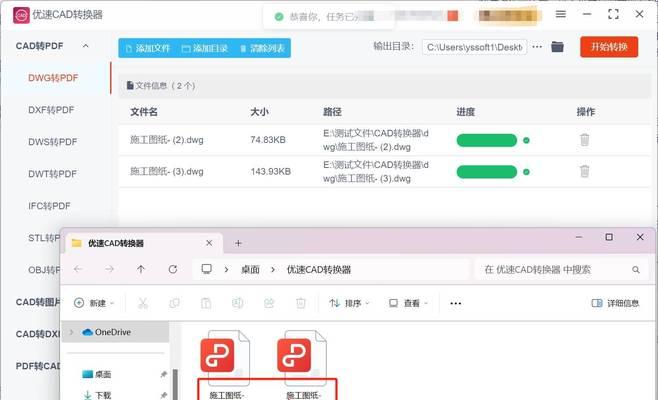Expand the chevron after 桌面 in the Explorer breadcrumb
Viewport: 658px width, 400px height.
coord(273,269)
